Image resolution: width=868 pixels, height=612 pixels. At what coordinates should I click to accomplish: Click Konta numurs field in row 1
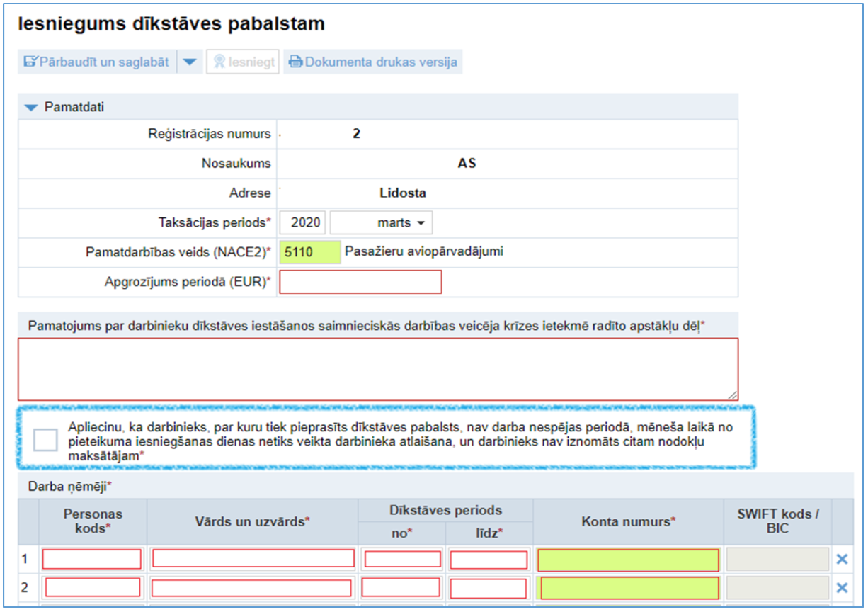pos(628,560)
